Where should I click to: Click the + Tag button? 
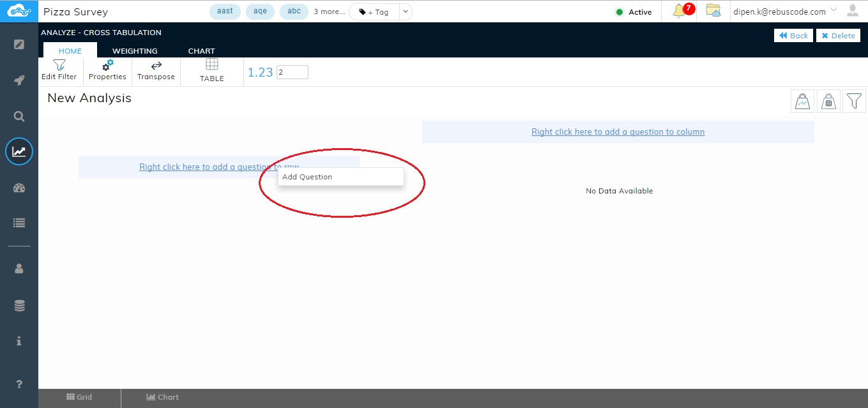[x=374, y=11]
